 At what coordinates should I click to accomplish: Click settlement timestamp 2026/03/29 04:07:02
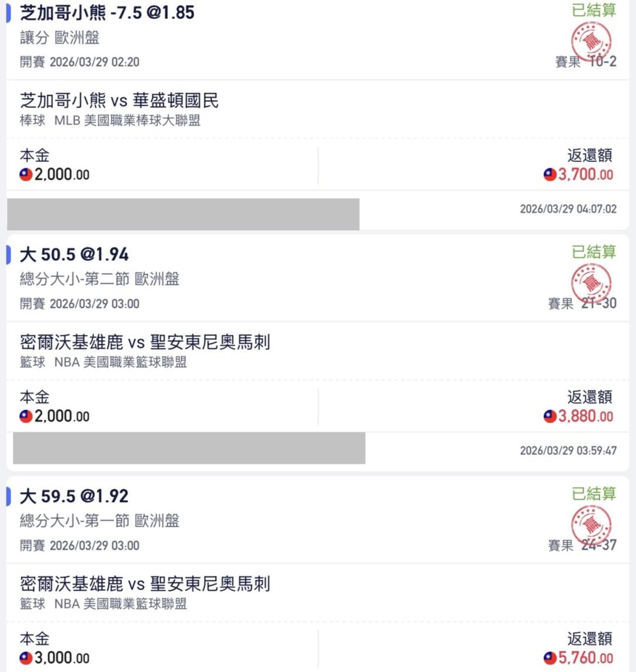click(568, 209)
